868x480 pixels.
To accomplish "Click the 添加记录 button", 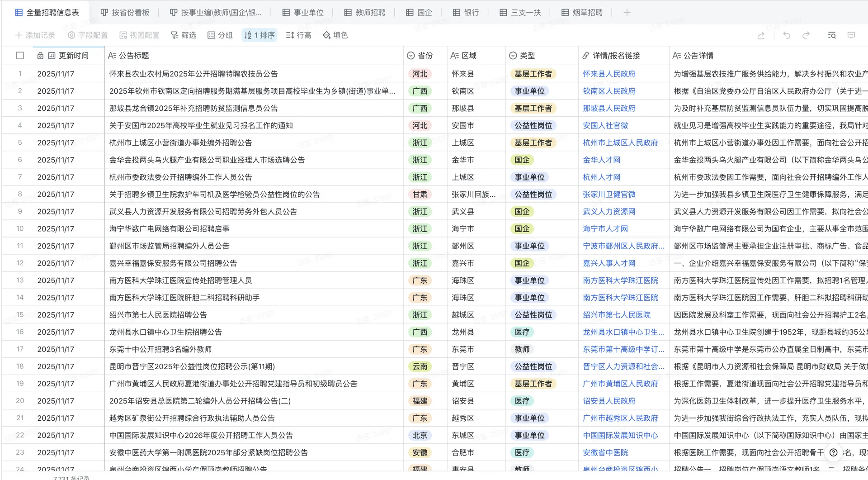I will pyautogui.click(x=35, y=35).
